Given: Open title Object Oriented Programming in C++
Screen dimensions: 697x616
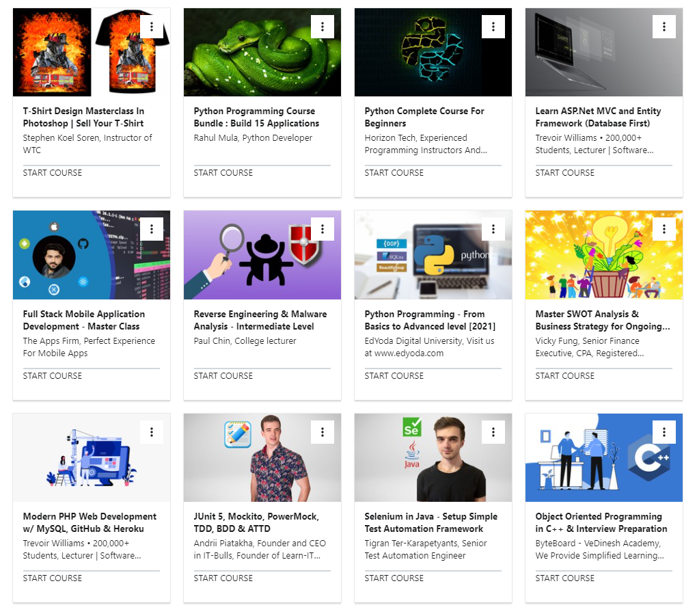Looking at the screenshot, I should tap(601, 522).
